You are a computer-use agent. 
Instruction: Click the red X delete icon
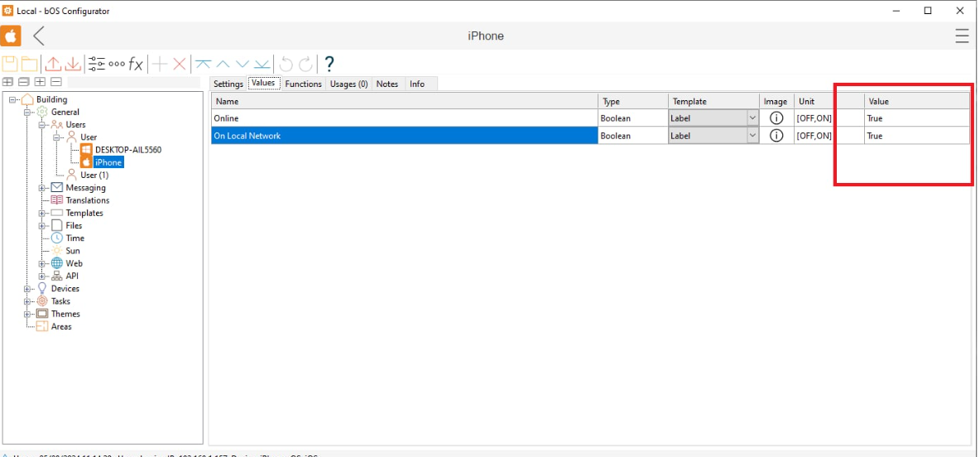click(179, 65)
